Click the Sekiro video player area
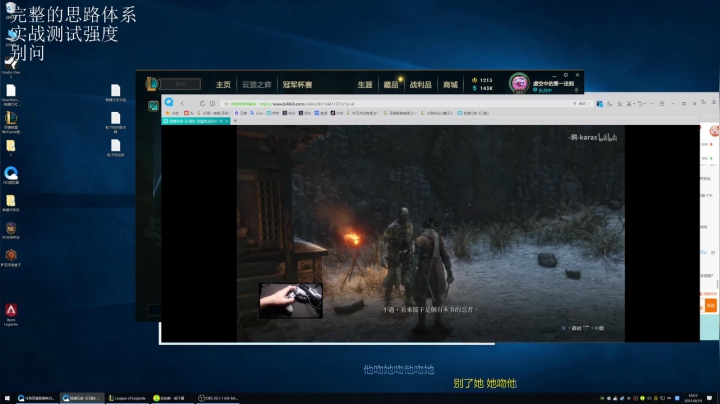720x404 pixels. [x=430, y=233]
